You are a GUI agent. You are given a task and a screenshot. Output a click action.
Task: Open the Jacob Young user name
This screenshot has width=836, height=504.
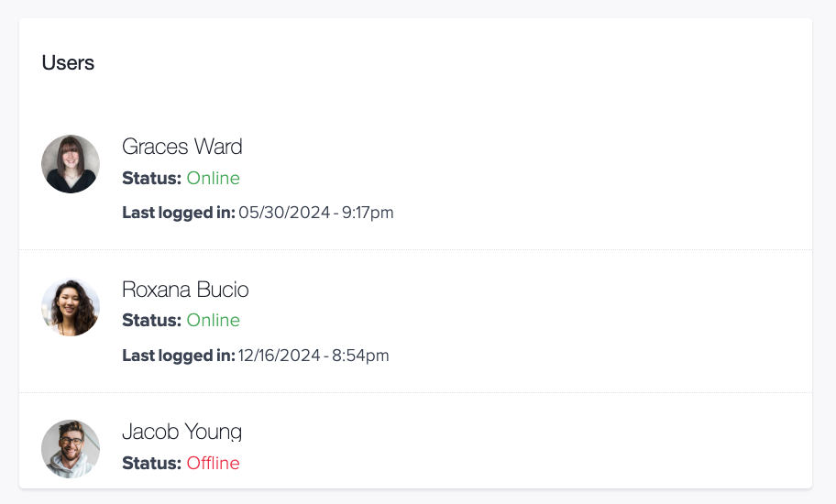pos(181,433)
